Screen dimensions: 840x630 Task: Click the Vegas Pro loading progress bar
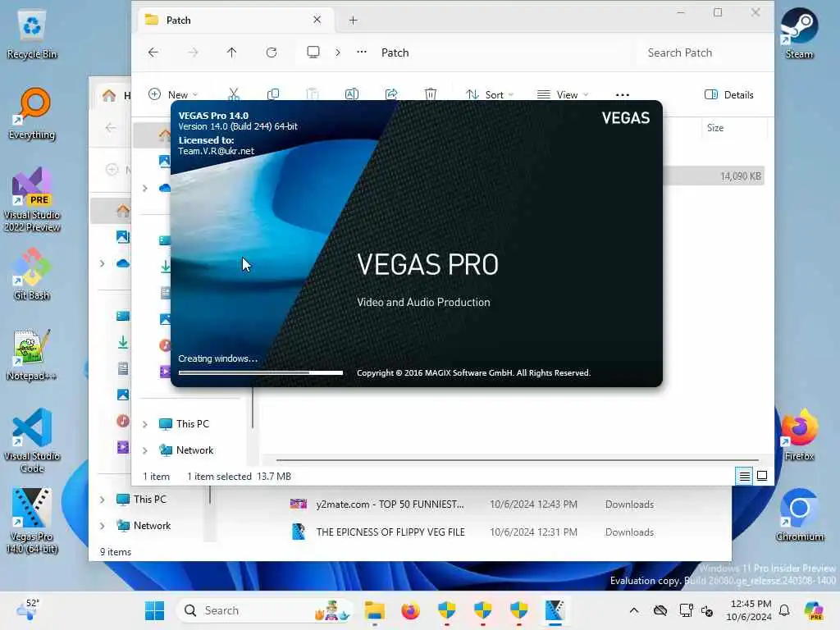(x=260, y=372)
